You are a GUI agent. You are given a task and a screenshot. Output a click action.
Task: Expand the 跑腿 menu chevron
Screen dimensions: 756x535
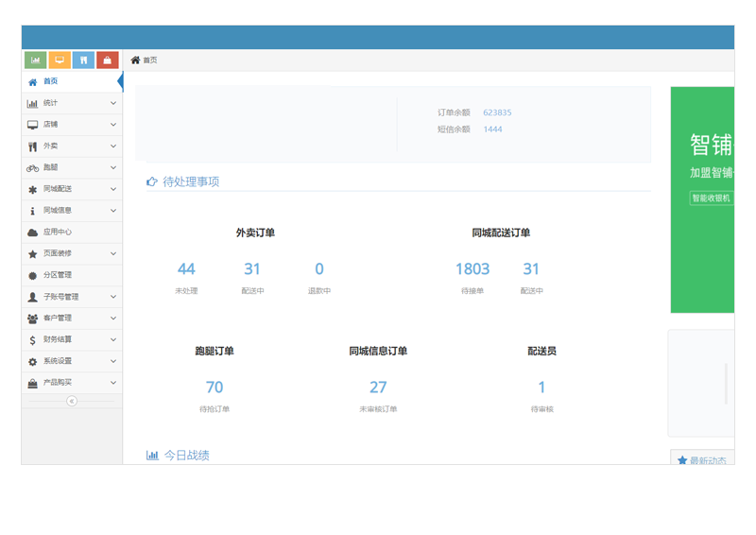112,167
